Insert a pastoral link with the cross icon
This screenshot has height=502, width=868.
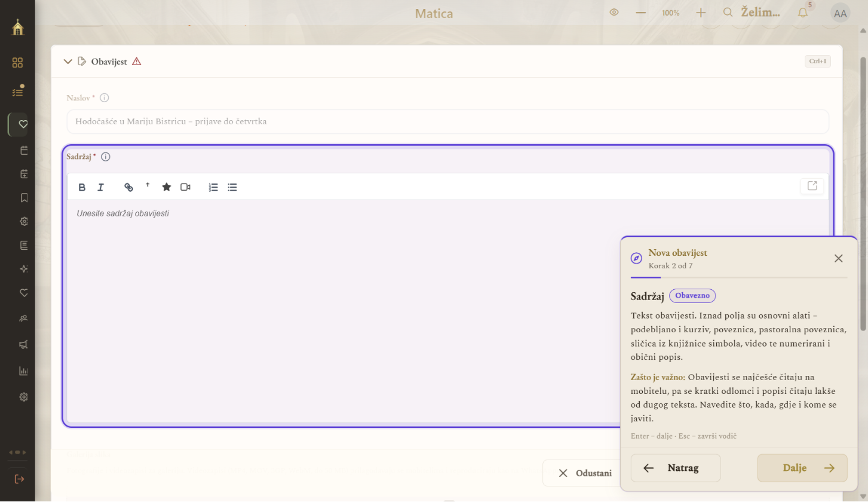[x=148, y=186]
